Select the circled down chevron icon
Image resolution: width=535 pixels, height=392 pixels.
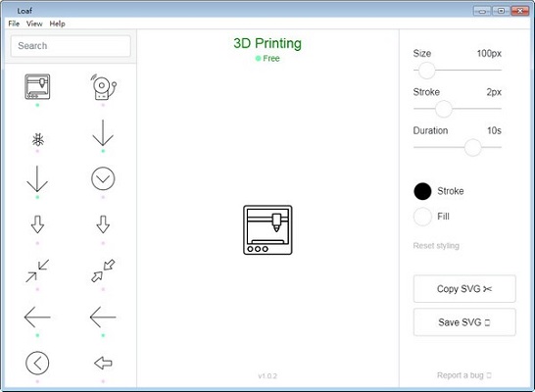(103, 178)
